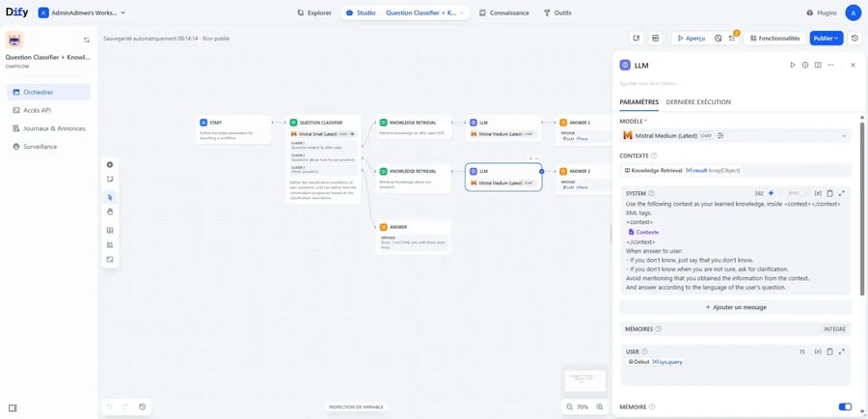Click the Aperçu preview button

pyautogui.click(x=690, y=39)
